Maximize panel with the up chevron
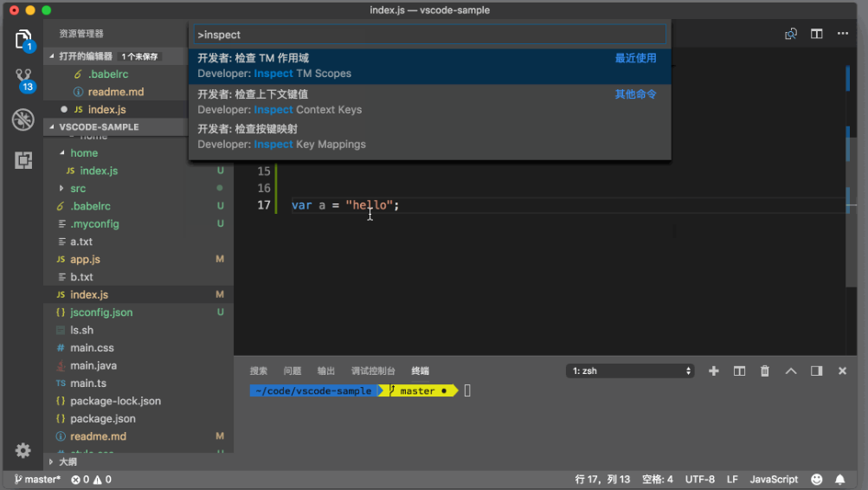 click(x=791, y=371)
